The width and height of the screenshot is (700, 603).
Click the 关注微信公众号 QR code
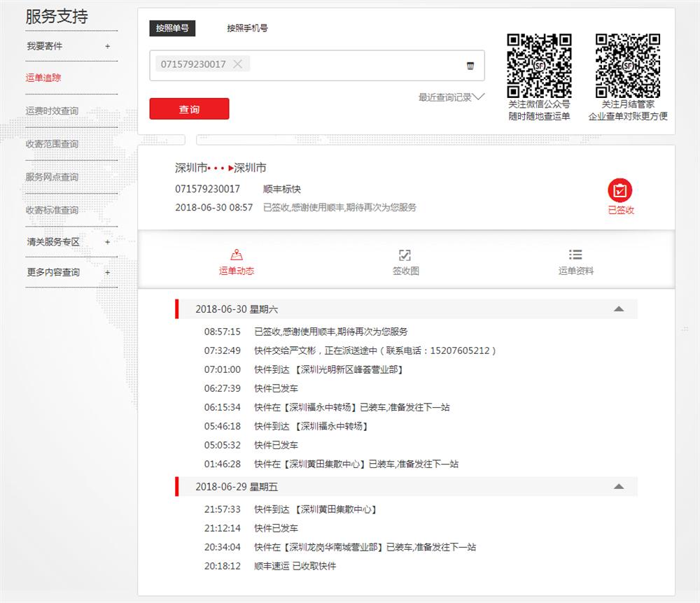(539, 66)
